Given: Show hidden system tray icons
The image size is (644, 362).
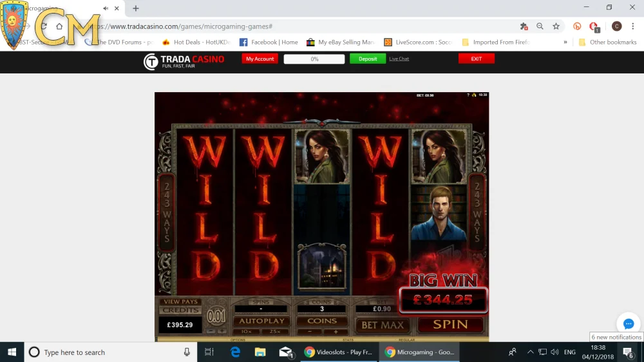Looking at the screenshot, I should point(530,352).
